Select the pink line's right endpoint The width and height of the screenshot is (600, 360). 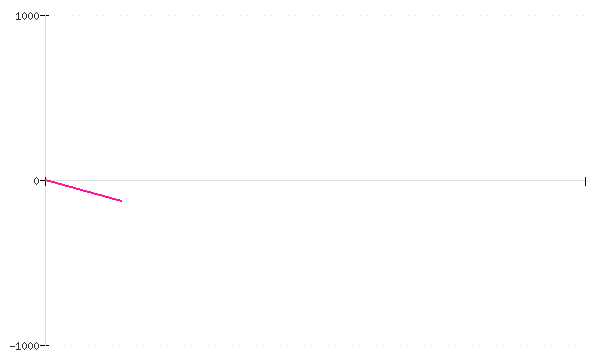[x=121, y=201]
